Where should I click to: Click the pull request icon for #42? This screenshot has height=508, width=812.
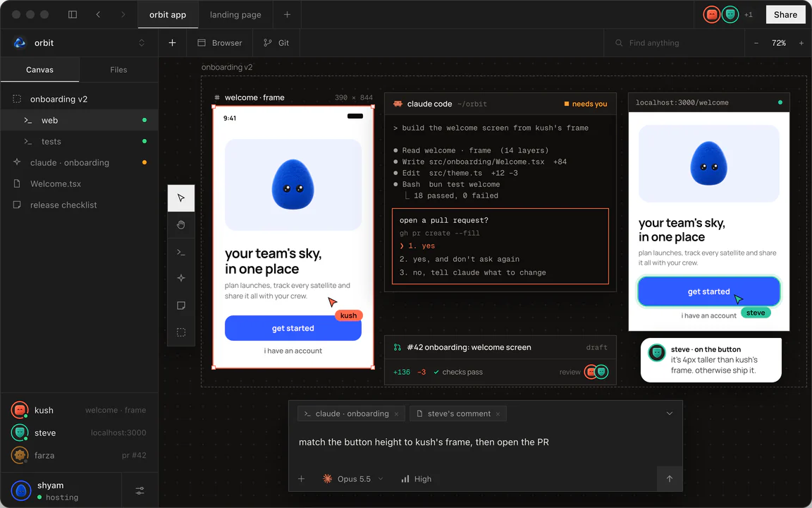[398, 347]
